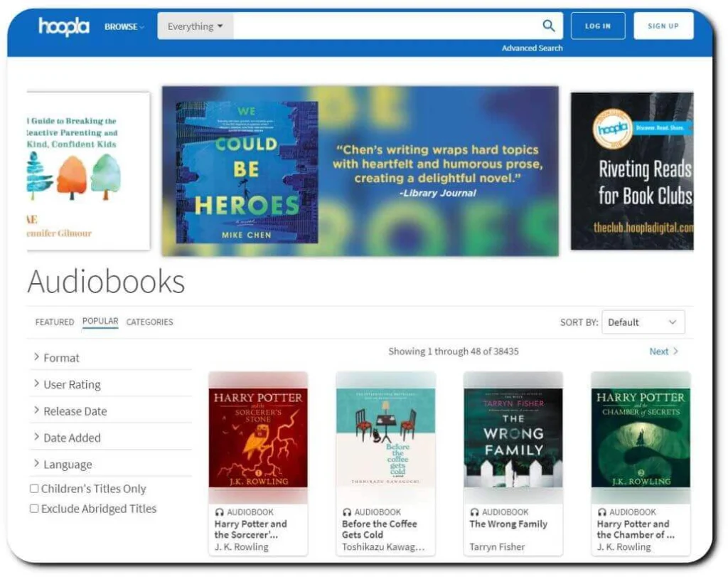Open the Sort By Default dropdown
This screenshot has width=728, height=577.
(643, 322)
